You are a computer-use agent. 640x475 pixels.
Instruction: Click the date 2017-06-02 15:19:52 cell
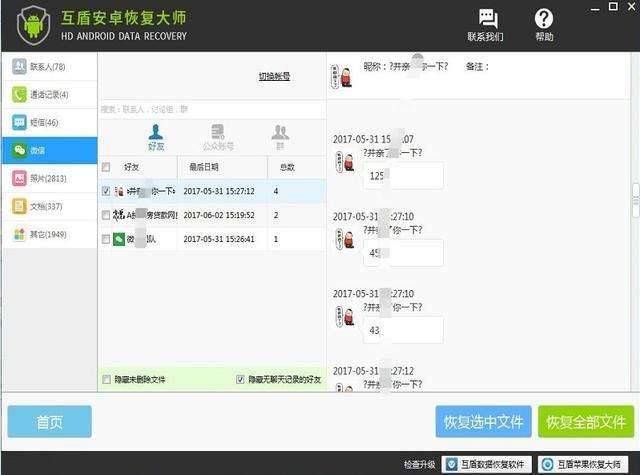(x=219, y=215)
